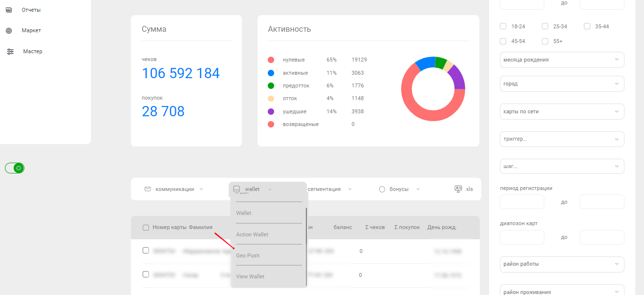Open the район работы dropdown
Image resolution: width=644 pixels, height=295 pixels.
pyautogui.click(x=562, y=264)
